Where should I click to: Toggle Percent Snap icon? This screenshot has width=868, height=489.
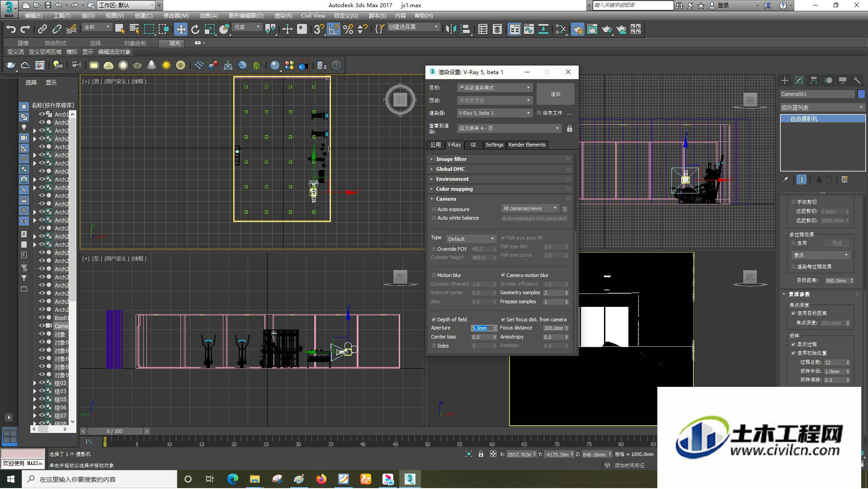[348, 29]
